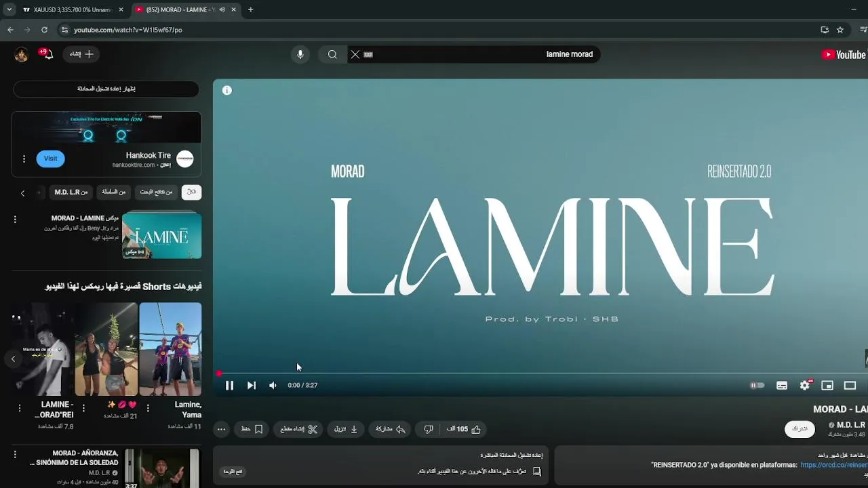Open a new browser tab
The width and height of the screenshot is (868, 488).
[250, 10]
